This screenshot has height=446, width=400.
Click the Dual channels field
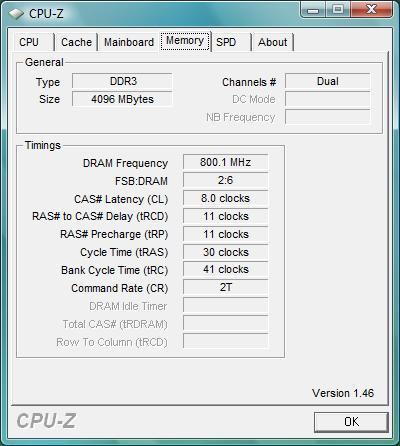point(328,81)
